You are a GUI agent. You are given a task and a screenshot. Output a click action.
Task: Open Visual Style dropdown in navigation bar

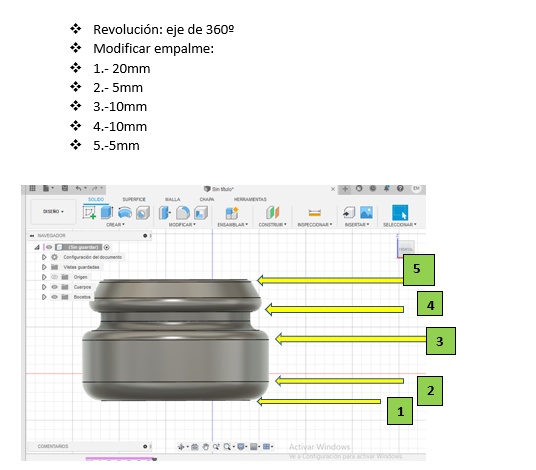(x=255, y=446)
